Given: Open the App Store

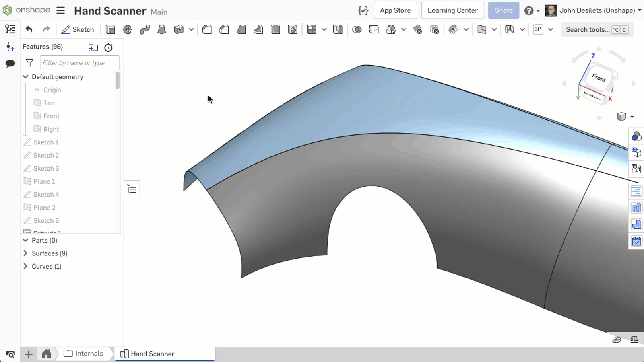Looking at the screenshot, I should pyautogui.click(x=395, y=10).
